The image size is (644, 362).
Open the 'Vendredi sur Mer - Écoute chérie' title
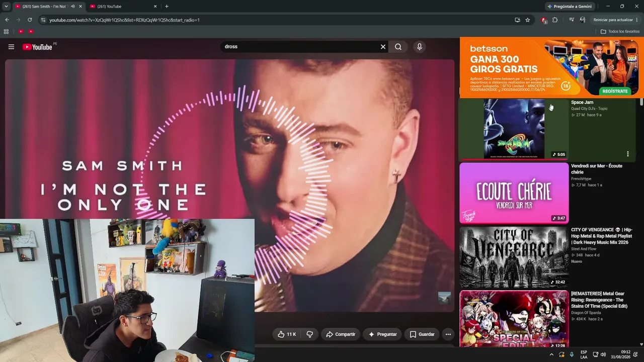(596, 169)
